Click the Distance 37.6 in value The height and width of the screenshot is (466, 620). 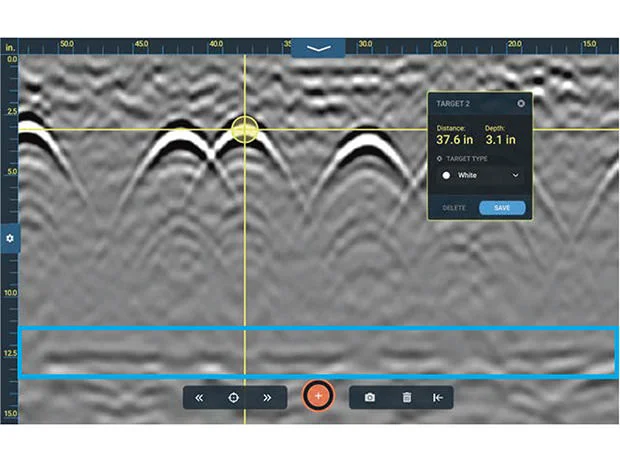[x=456, y=140]
